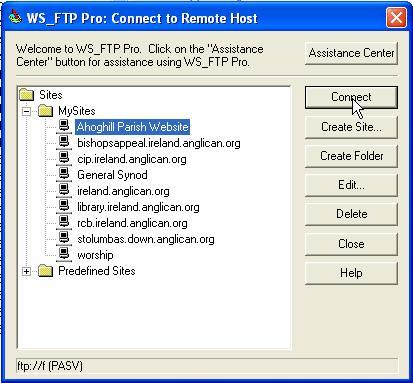Open Edit for the selected site
413x383 pixels.
point(351,185)
